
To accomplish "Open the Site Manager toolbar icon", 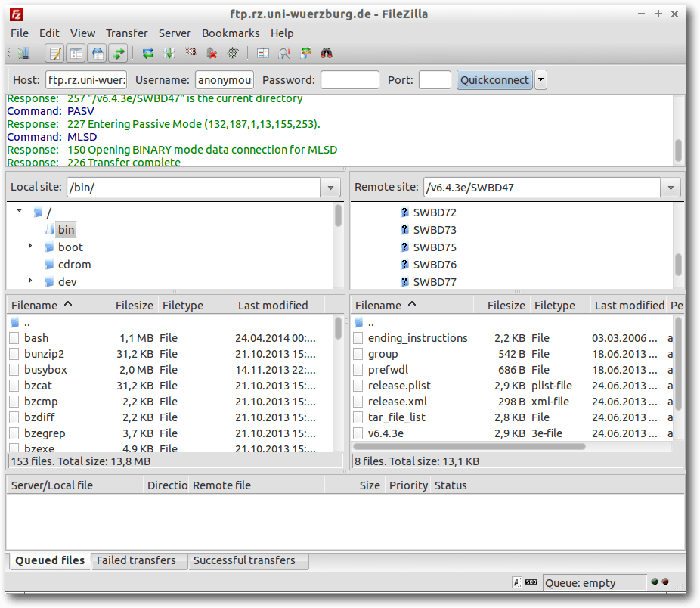I will tap(23, 54).
